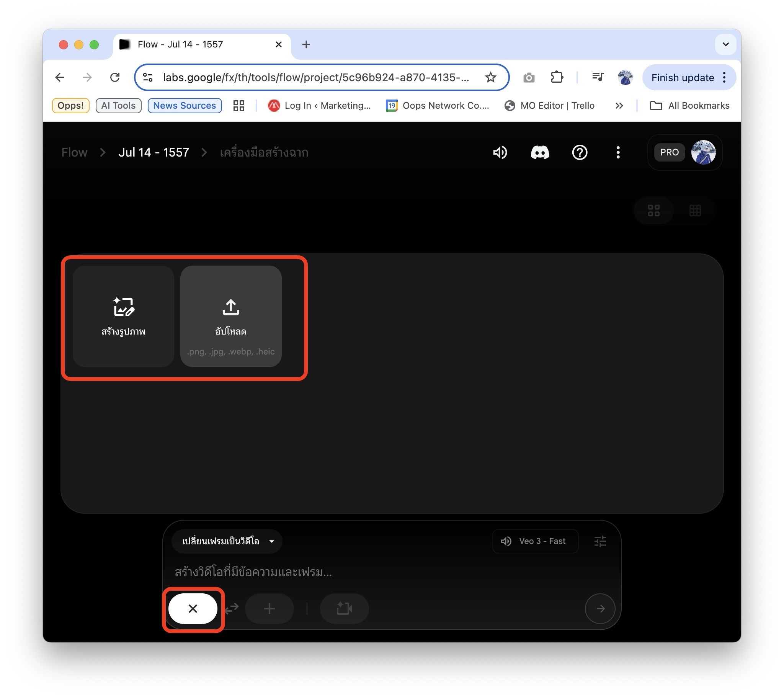Open the News Sources bookmark folder
Image resolution: width=784 pixels, height=699 pixels.
click(x=185, y=106)
